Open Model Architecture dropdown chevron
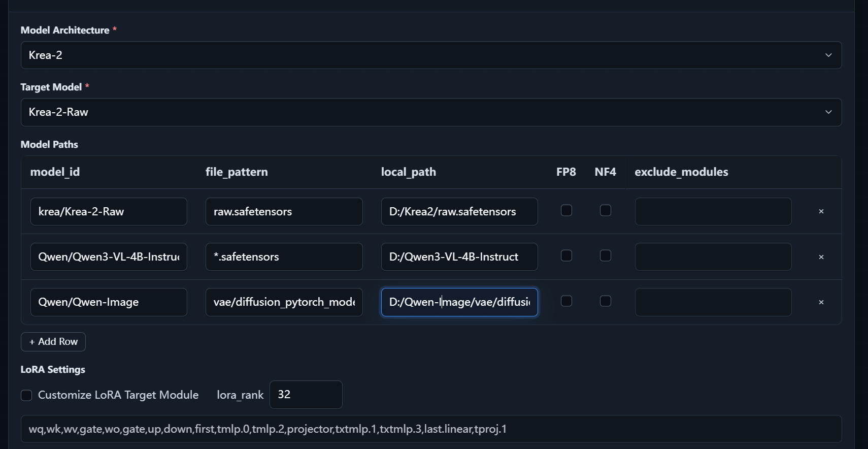The image size is (868, 449). click(x=828, y=55)
